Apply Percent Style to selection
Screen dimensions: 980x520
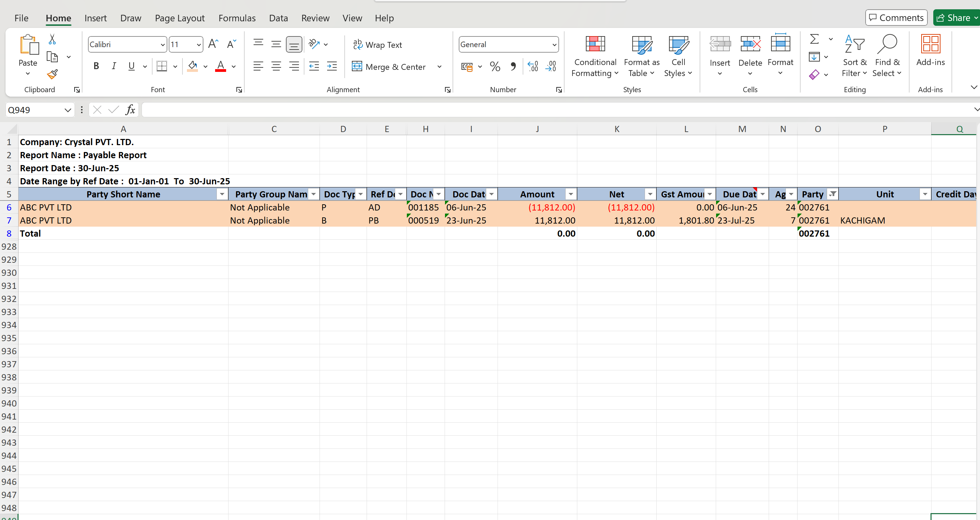pos(495,66)
